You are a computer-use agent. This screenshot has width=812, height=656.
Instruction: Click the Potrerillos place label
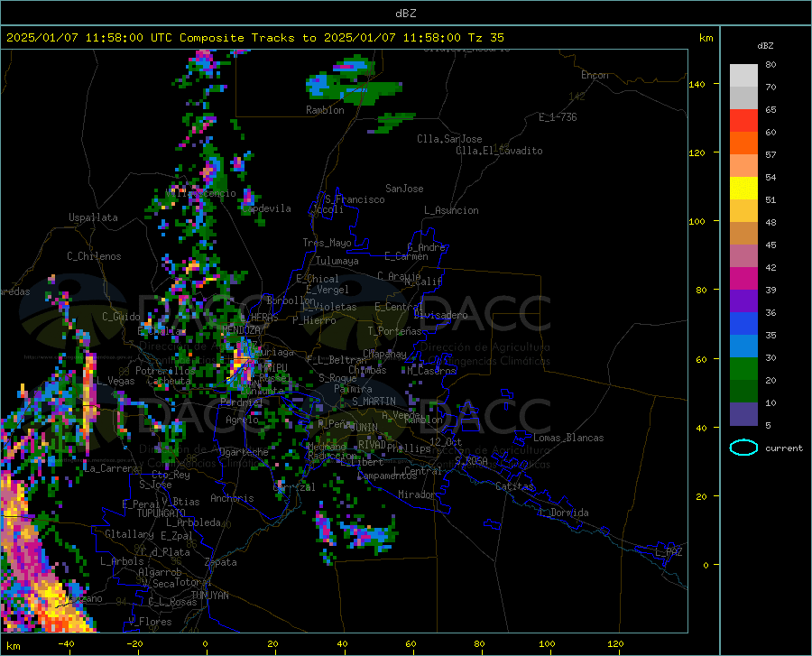(165, 371)
